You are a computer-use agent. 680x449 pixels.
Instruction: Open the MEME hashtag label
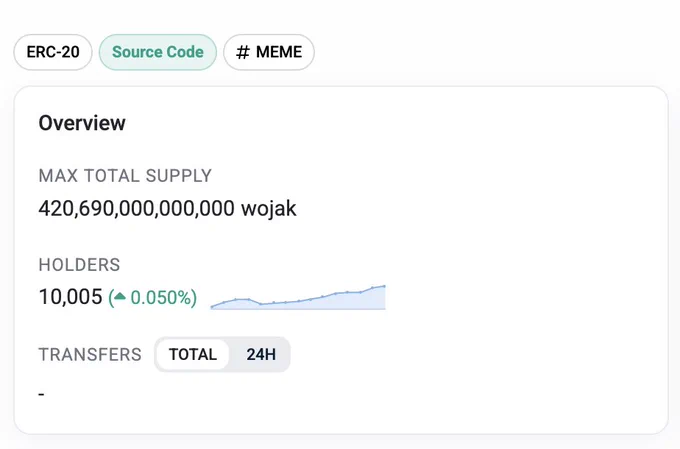click(x=269, y=52)
